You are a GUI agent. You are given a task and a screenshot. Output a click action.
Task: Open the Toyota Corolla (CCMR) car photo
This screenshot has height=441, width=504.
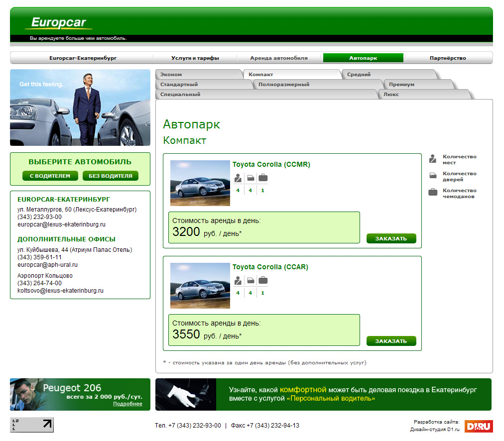[x=200, y=183]
